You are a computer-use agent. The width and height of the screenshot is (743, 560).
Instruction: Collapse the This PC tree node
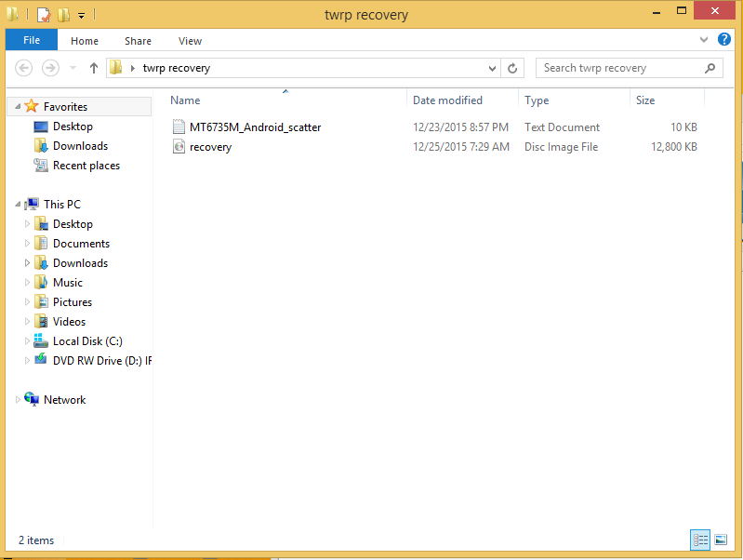point(18,205)
